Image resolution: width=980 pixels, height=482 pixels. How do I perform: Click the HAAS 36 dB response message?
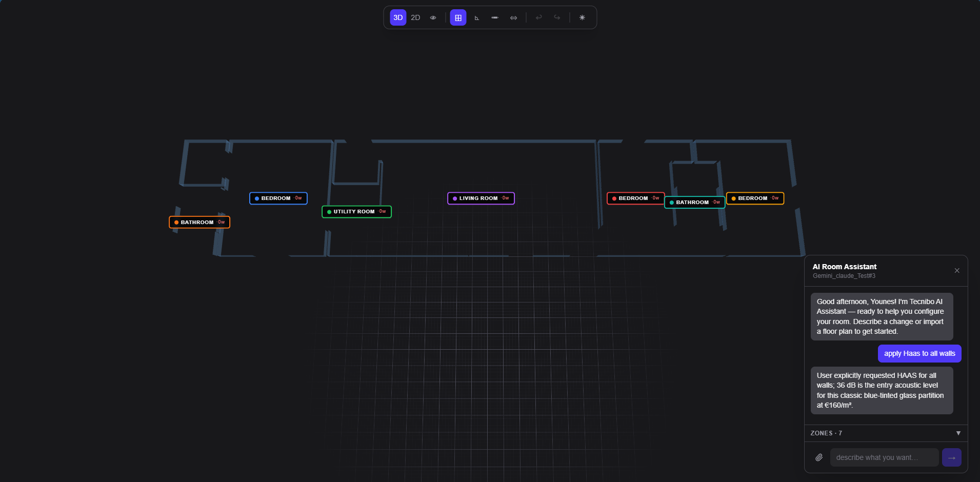point(882,390)
